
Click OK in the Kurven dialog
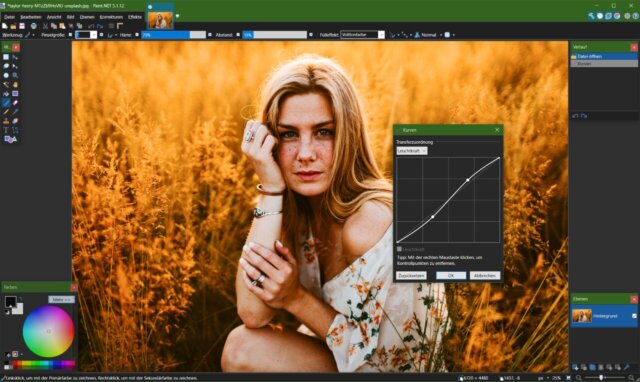point(451,275)
